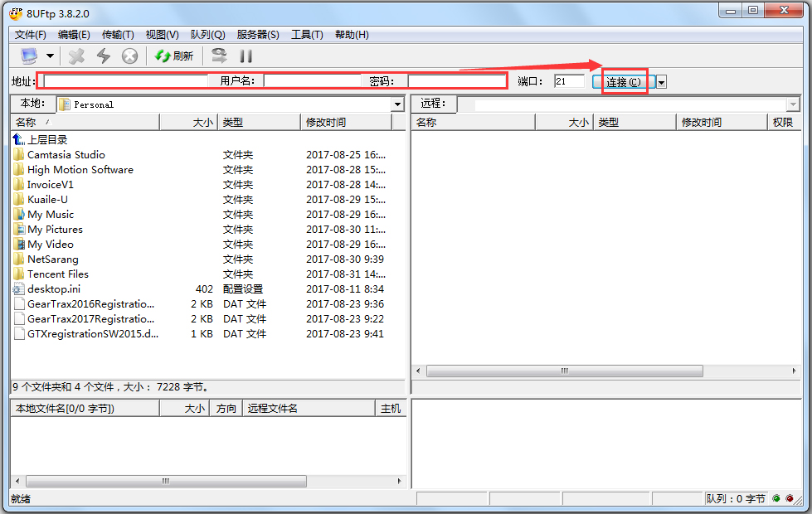Open dropdown arrow beside site manager icon
Viewport: 812px width, 514px height.
[50, 56]
